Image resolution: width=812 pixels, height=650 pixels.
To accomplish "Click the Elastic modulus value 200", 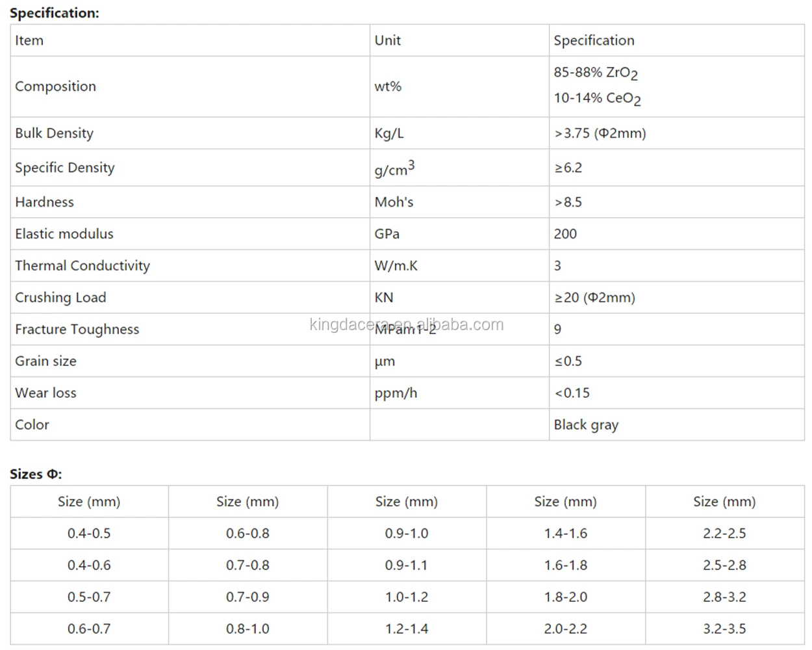I will [x=565, y=234].
